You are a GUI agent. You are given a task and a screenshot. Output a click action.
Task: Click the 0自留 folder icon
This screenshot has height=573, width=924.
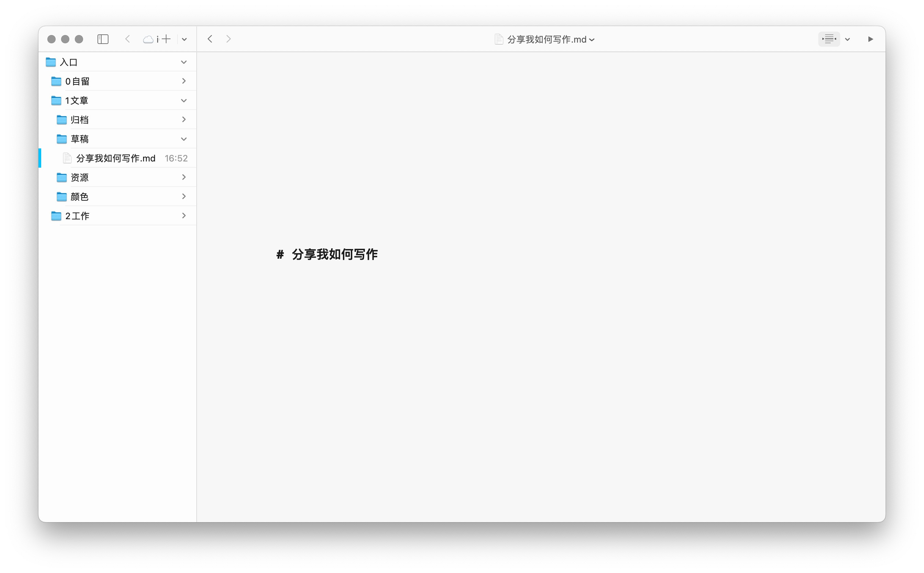click(x=56, y=81)
